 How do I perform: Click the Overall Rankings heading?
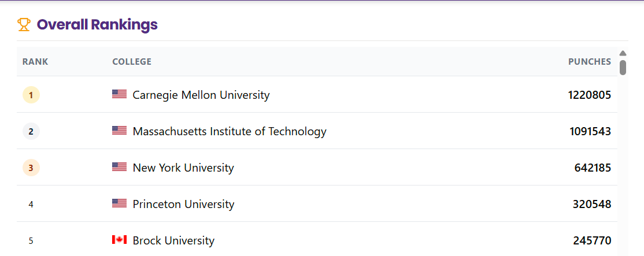coord(97,25)
